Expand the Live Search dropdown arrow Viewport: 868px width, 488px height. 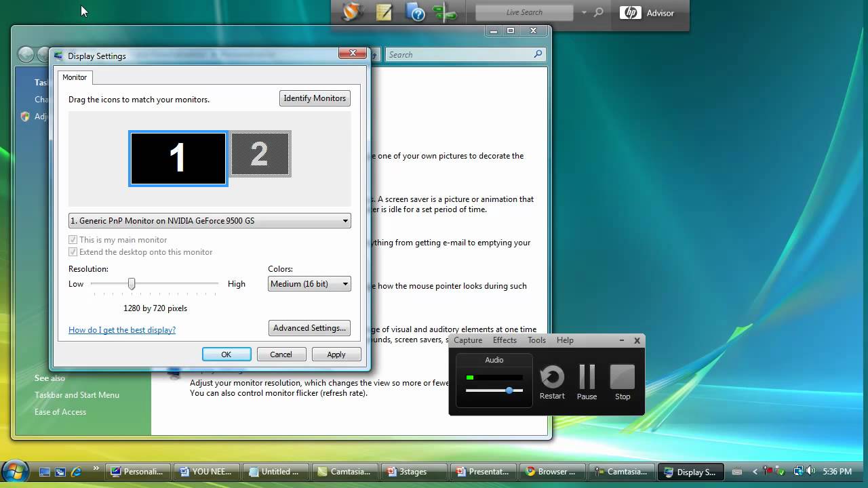pos(584,12)
